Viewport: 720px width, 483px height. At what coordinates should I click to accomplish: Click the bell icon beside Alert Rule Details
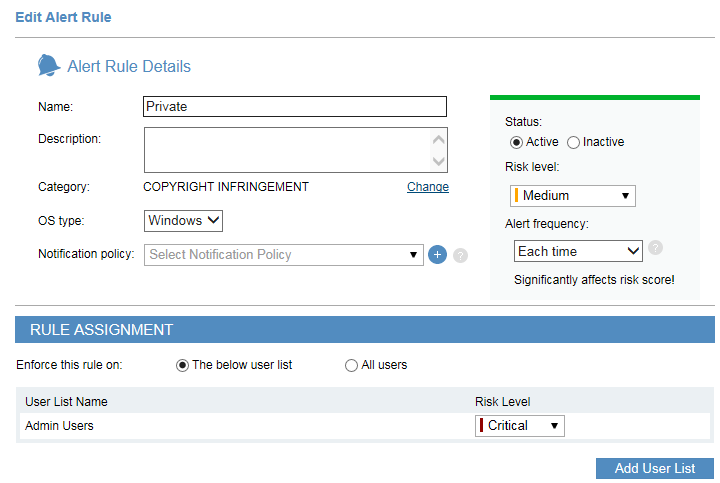tap(49, 66)
